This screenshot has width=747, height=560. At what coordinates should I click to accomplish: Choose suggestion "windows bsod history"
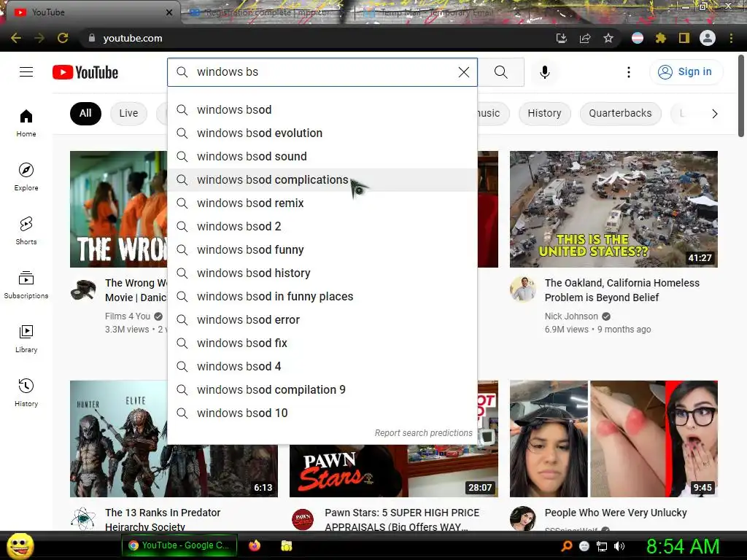(322, 273)
